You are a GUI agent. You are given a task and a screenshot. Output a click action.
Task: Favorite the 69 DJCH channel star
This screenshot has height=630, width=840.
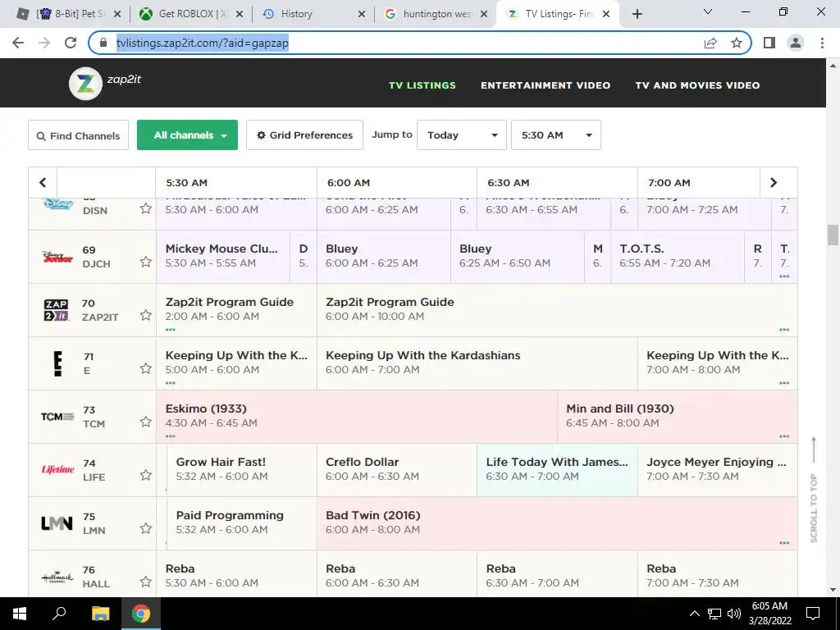tap(146, 262)
